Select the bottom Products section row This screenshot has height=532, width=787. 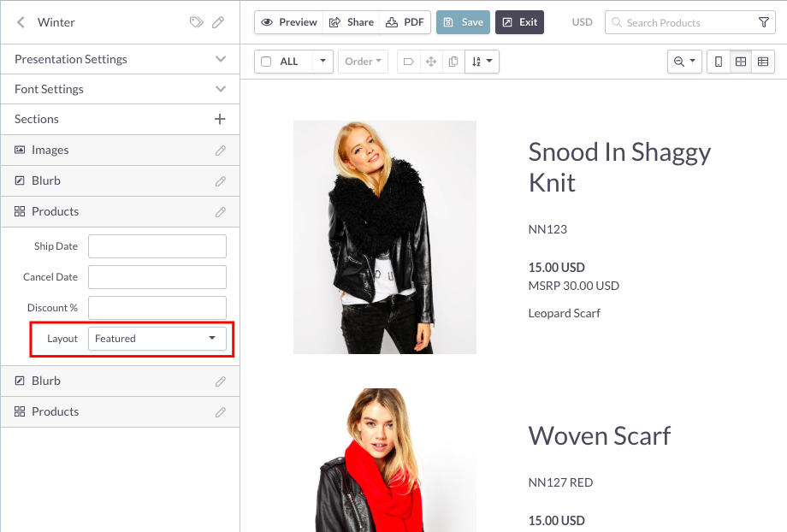point(120,412)
